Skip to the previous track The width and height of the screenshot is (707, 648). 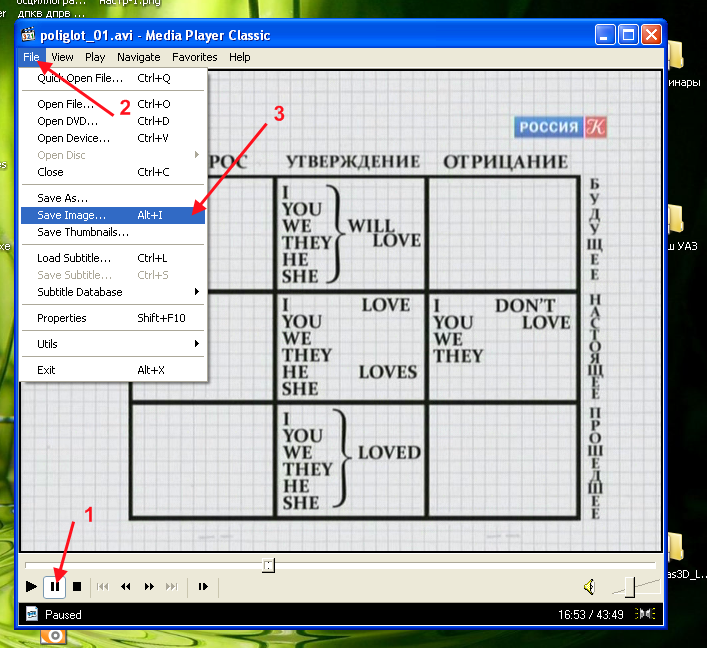pos(103,587)
